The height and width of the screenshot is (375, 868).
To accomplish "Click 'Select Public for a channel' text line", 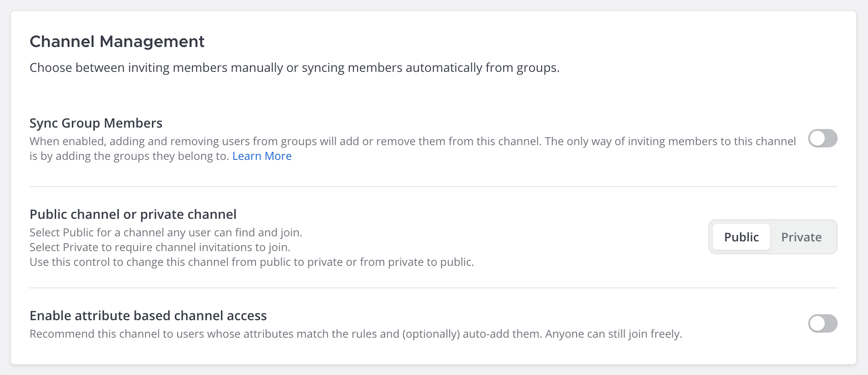I will pos(166,233).
